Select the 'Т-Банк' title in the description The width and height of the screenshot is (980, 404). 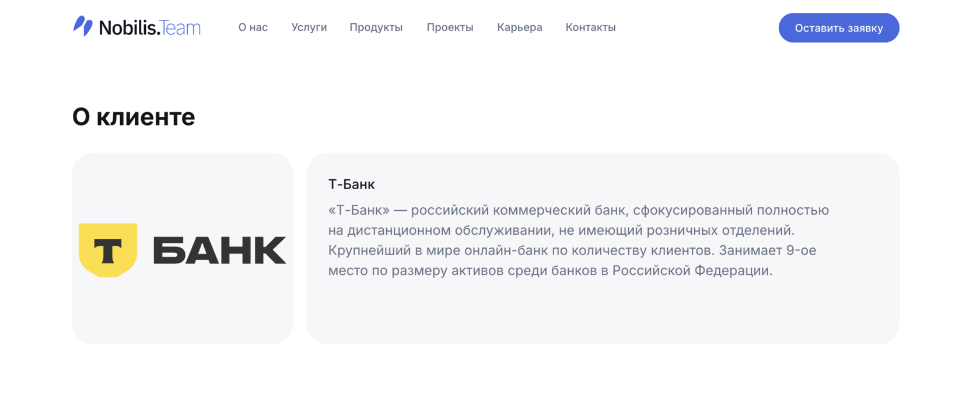click(351, 184)
